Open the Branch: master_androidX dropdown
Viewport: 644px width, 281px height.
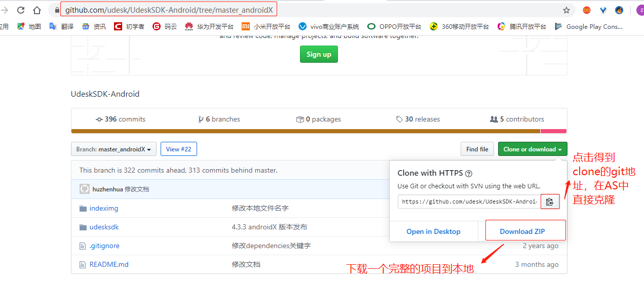(114, 149)
